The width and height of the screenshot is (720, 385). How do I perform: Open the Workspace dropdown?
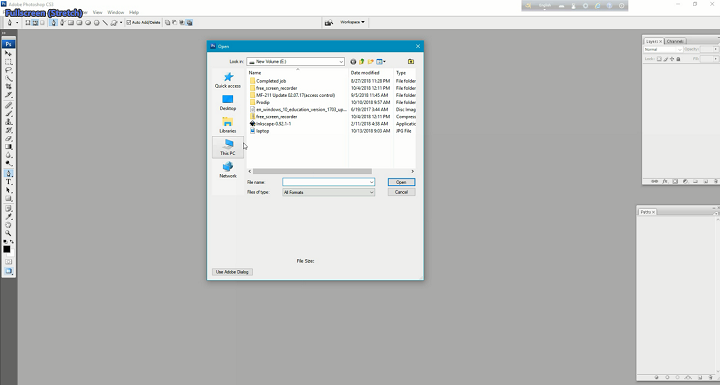(x=352, y=22)
